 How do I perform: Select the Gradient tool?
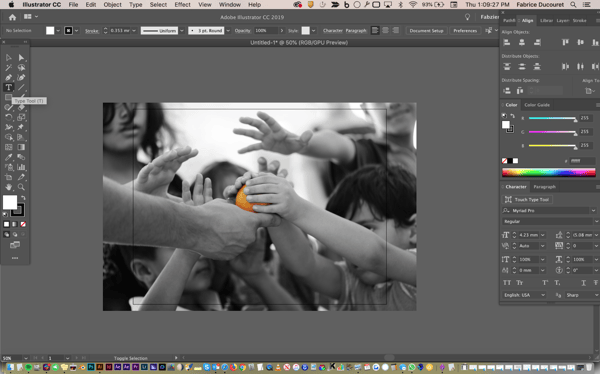tap(21, 147)
